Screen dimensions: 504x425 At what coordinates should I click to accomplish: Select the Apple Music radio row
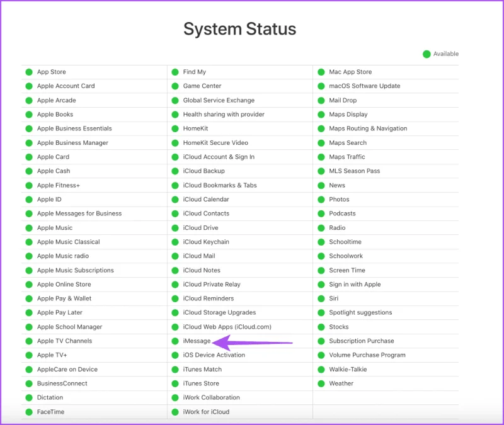63,256
